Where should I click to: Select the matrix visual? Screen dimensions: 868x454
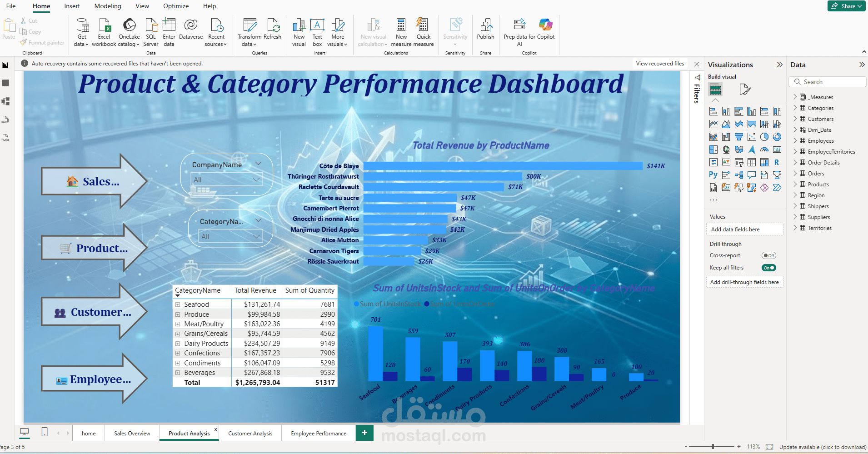coord(764,162)
